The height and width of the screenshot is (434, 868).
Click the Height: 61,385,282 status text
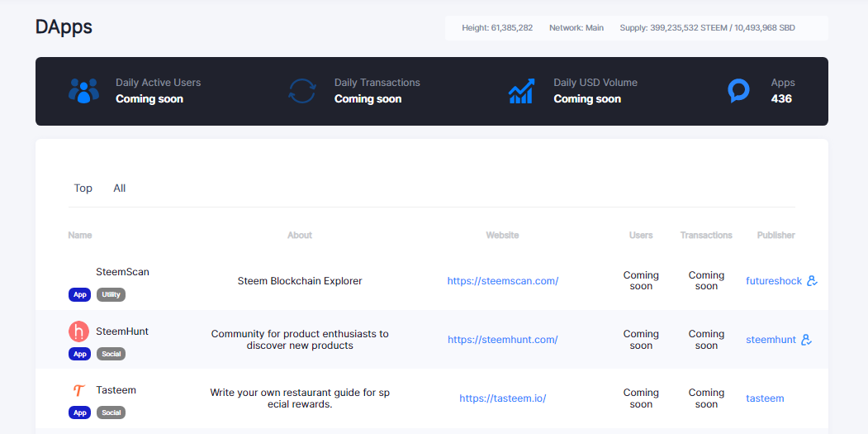[x=497, y=28]
